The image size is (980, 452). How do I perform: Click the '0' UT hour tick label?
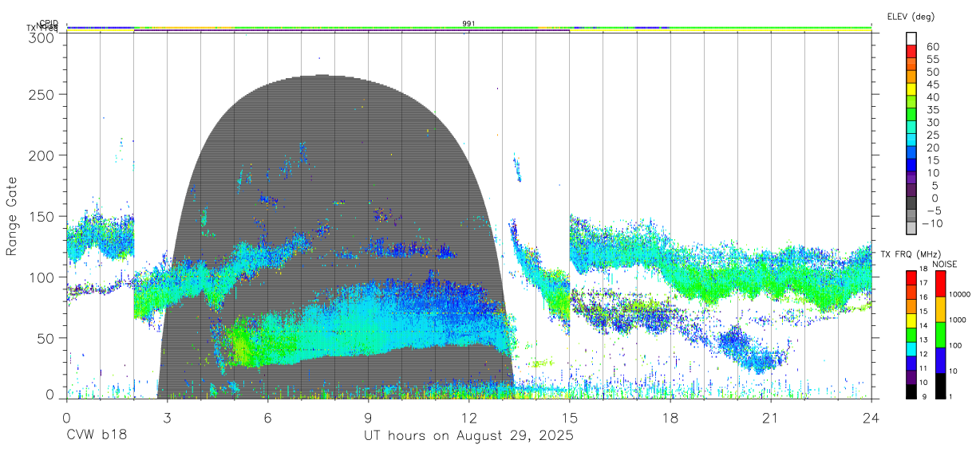point(66,417)
